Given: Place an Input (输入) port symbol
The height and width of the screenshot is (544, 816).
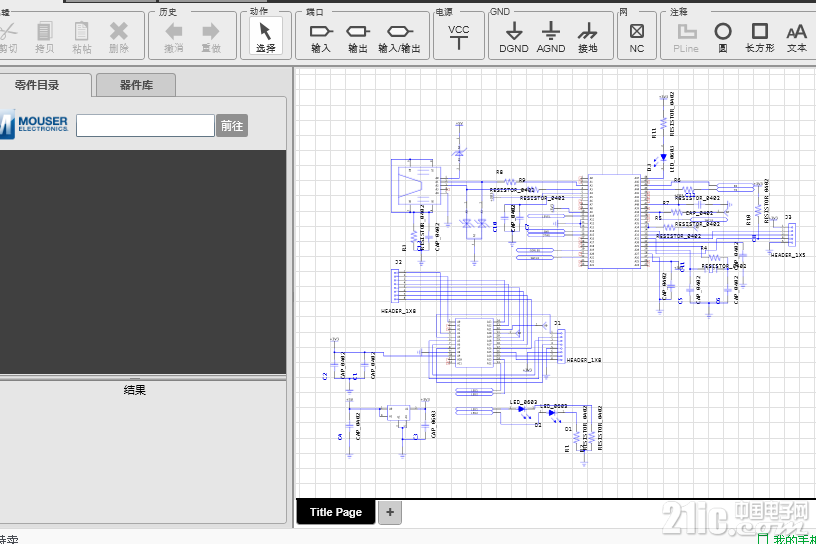Looking at the screenshot, I should coord(321,37).
